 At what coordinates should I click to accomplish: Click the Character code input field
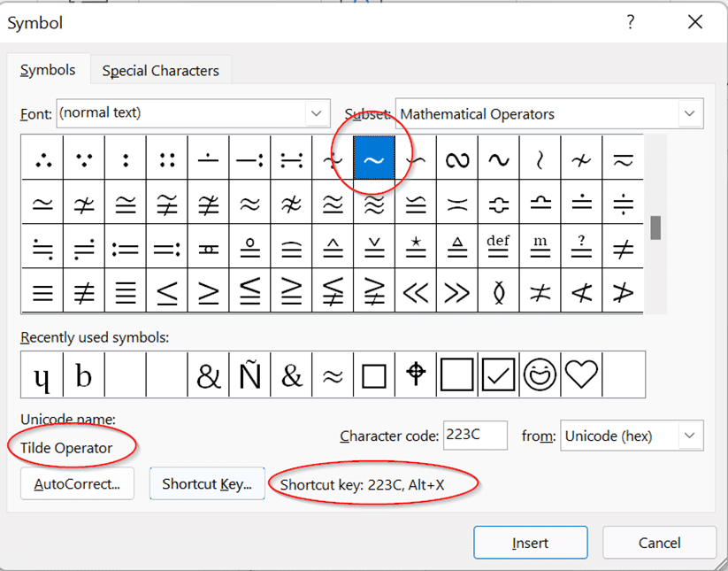[x=475, y=436]
